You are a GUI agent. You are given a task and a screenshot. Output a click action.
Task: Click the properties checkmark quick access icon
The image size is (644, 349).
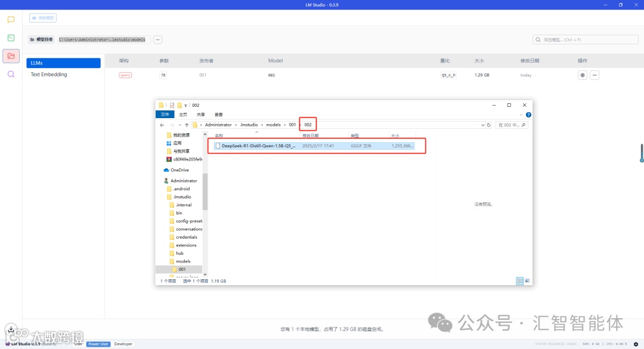point(172,105)
